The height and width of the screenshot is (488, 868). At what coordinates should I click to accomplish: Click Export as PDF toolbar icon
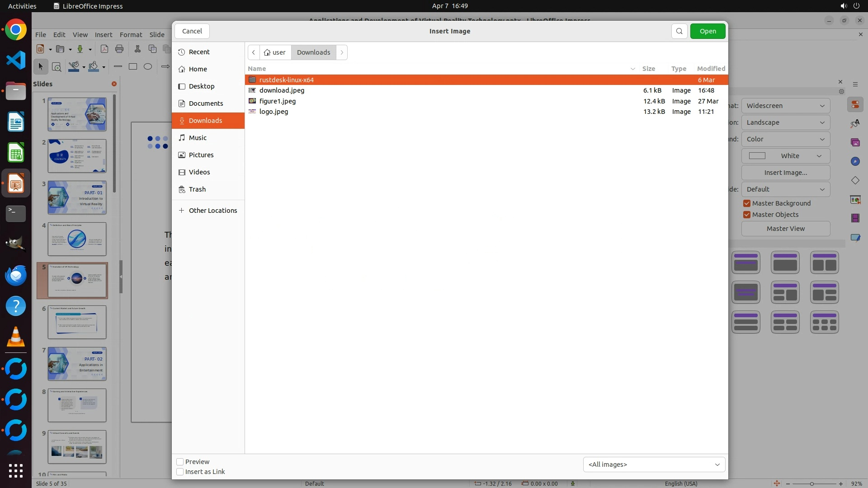104,49
